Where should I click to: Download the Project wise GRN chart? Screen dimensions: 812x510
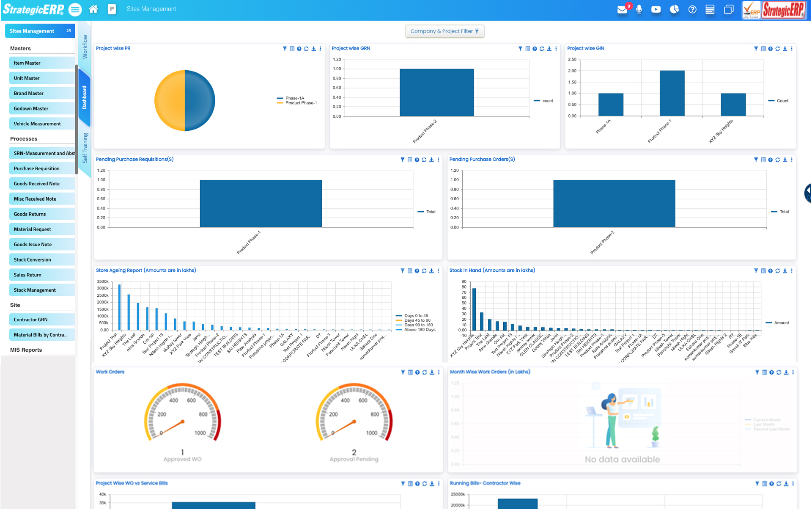click(549, 49)
